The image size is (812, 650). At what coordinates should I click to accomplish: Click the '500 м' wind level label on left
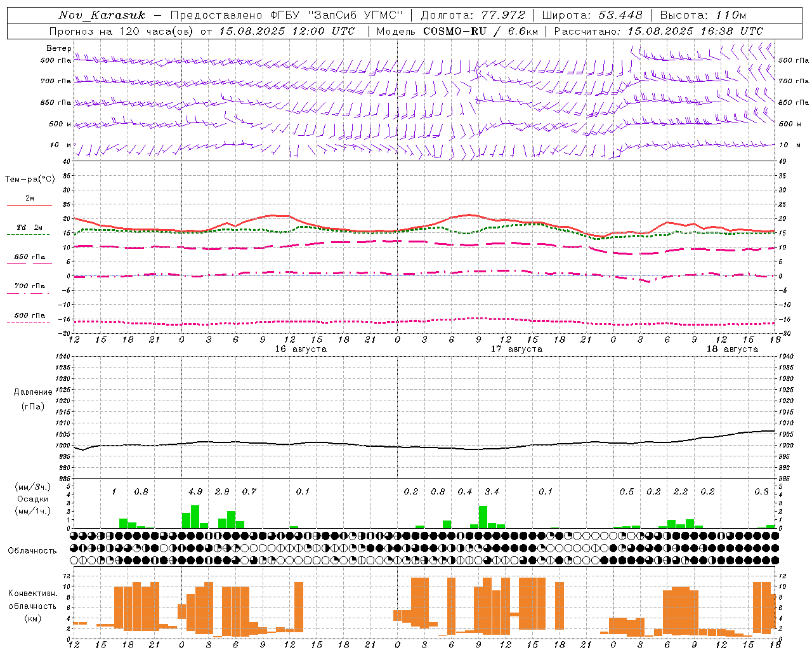[x=60, y=124]
